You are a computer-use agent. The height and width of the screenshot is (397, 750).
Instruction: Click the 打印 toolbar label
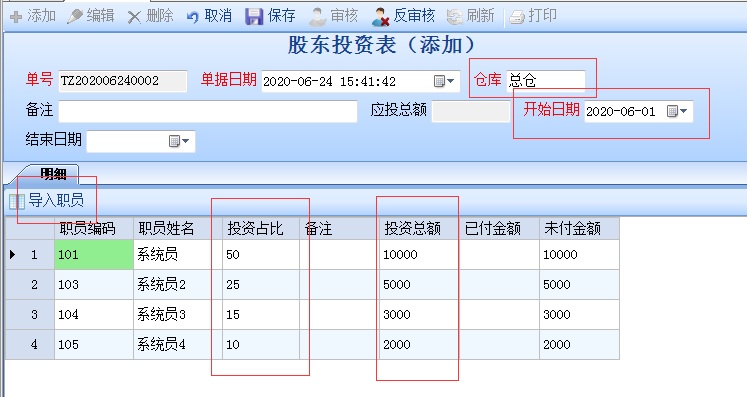pos(542,16)
